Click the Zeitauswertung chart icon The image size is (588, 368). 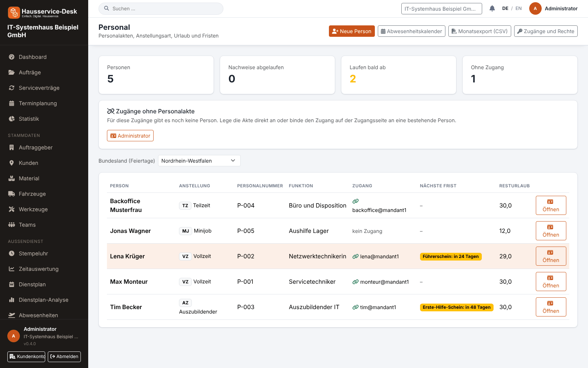[12, 269]
